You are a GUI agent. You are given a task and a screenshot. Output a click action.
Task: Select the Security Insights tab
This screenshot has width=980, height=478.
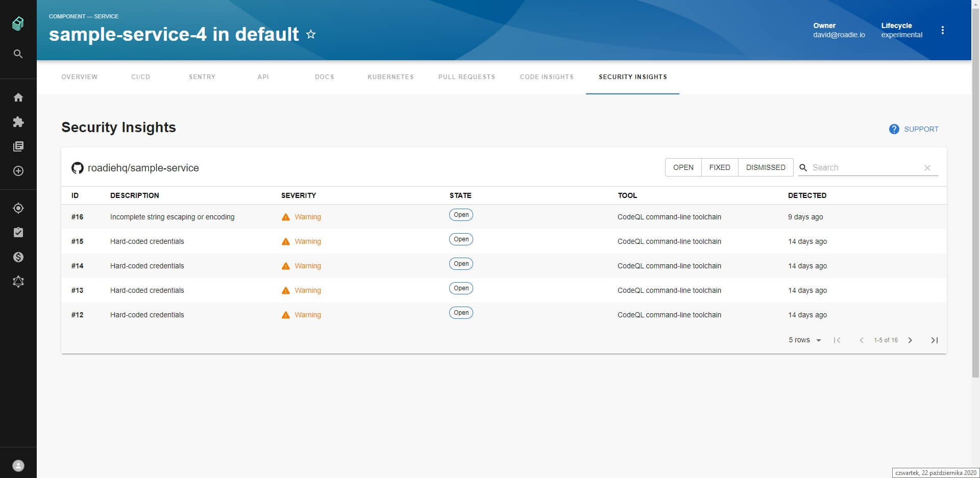point(633,77)
